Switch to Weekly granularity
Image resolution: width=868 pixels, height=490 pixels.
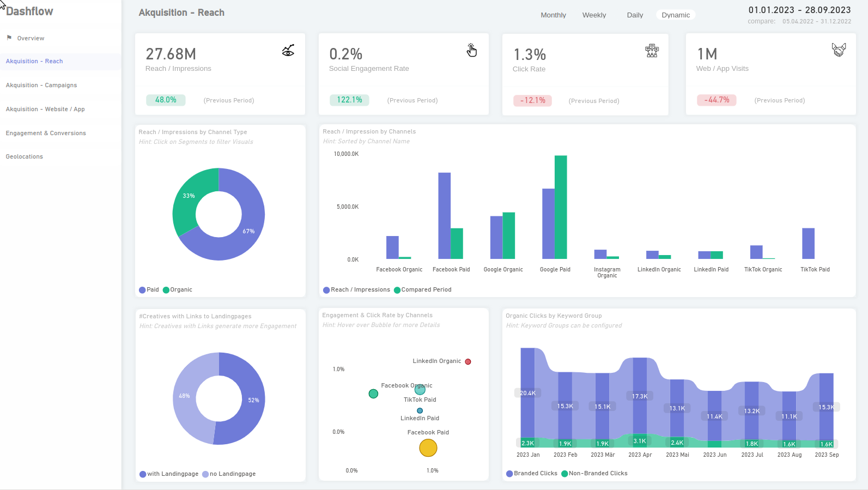coord(594,15)
